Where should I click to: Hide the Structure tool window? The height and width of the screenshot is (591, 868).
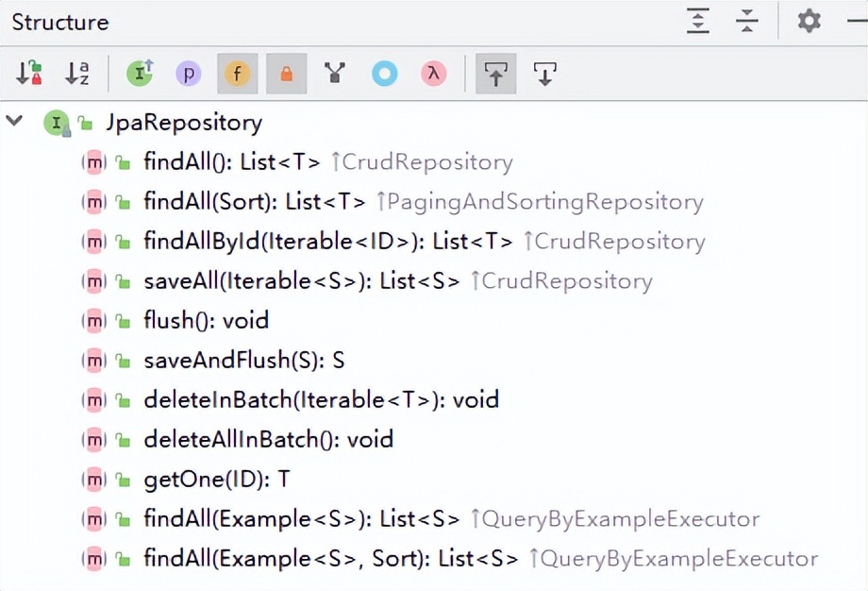[855, 21]
